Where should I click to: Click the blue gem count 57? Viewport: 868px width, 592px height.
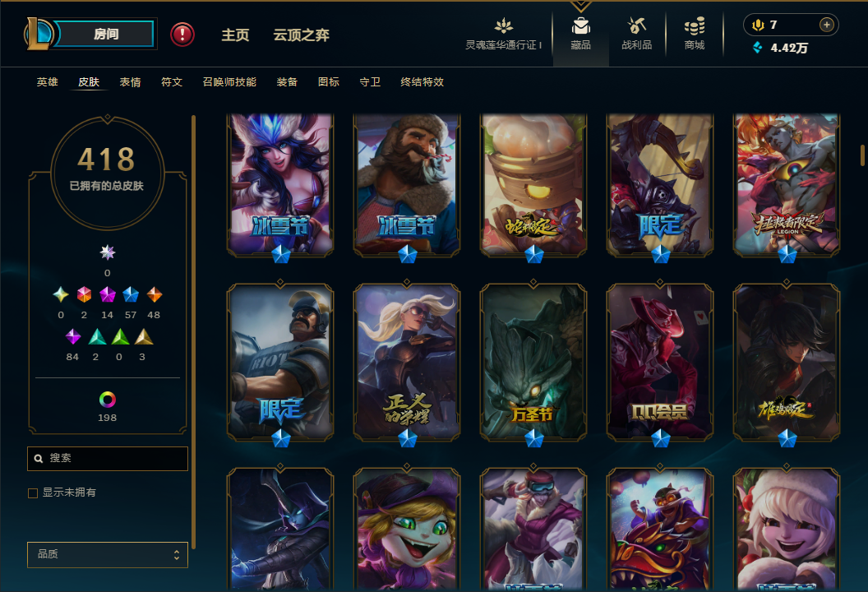[131, 315]
